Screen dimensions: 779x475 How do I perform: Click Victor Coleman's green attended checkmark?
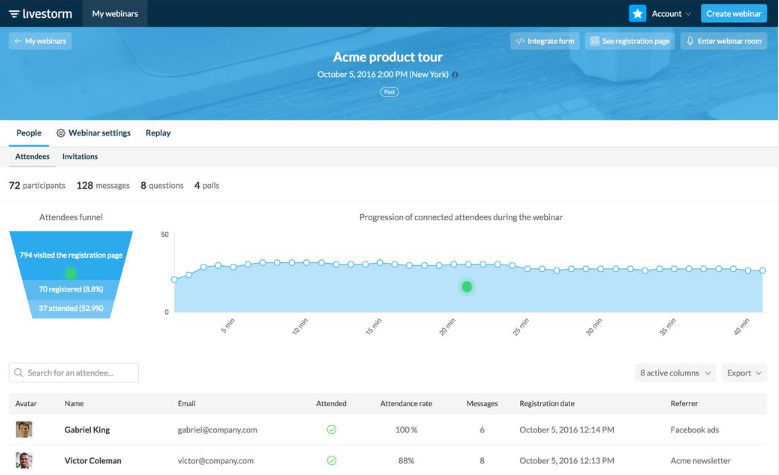click(x=331, y=461)
